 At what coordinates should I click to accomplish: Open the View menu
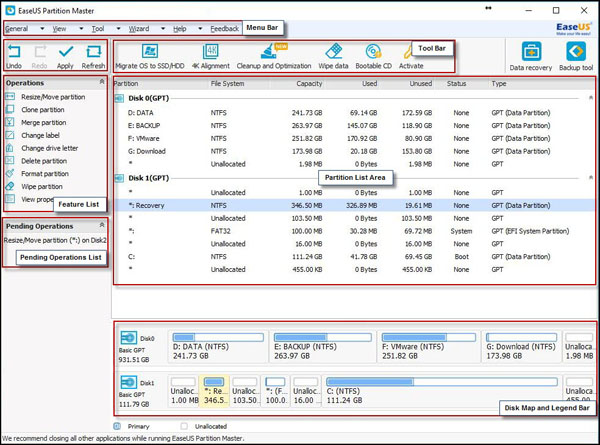tap(59, 29)
